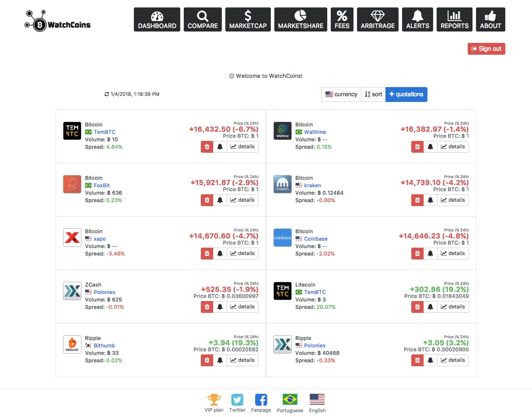This screenshot has height=417, width=532.
Task: View details for TemBTC Bitcoin
Action: tap(243, 147)
